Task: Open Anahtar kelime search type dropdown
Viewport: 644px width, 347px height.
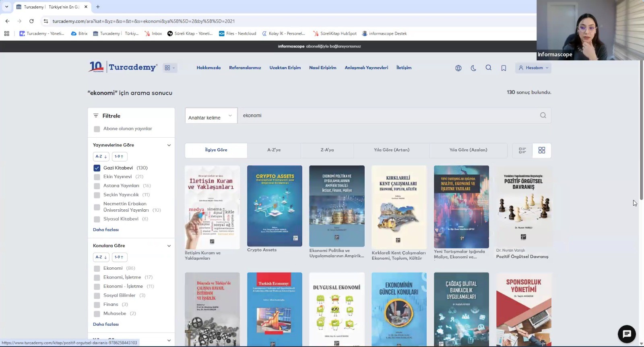Action: [x=211, y=116]
